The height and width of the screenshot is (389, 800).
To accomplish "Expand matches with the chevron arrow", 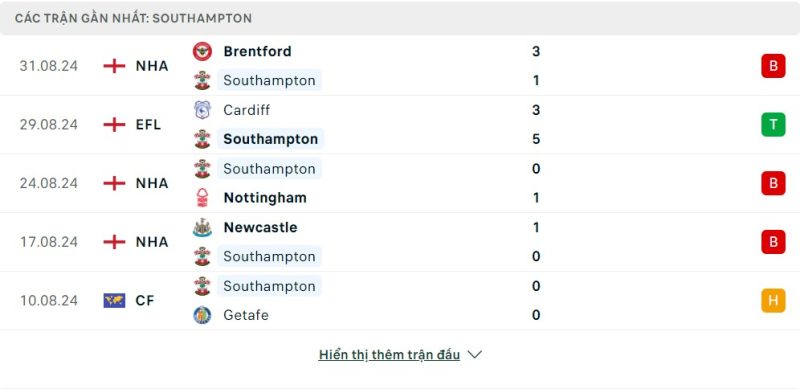I will pos(474,355).
